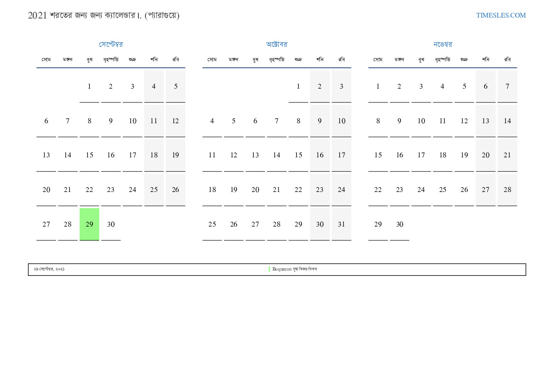
Task: Pick November 30 in the calendar
Action: (400, 224)
